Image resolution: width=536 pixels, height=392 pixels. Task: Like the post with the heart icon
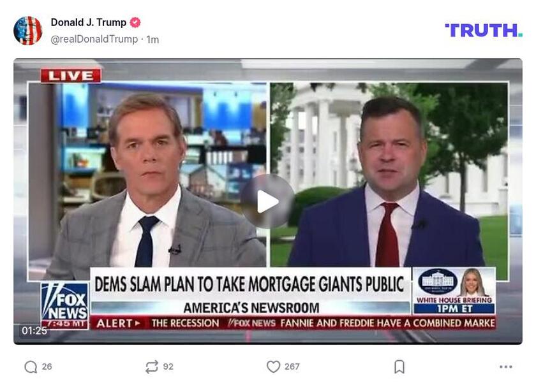point(273,367)
